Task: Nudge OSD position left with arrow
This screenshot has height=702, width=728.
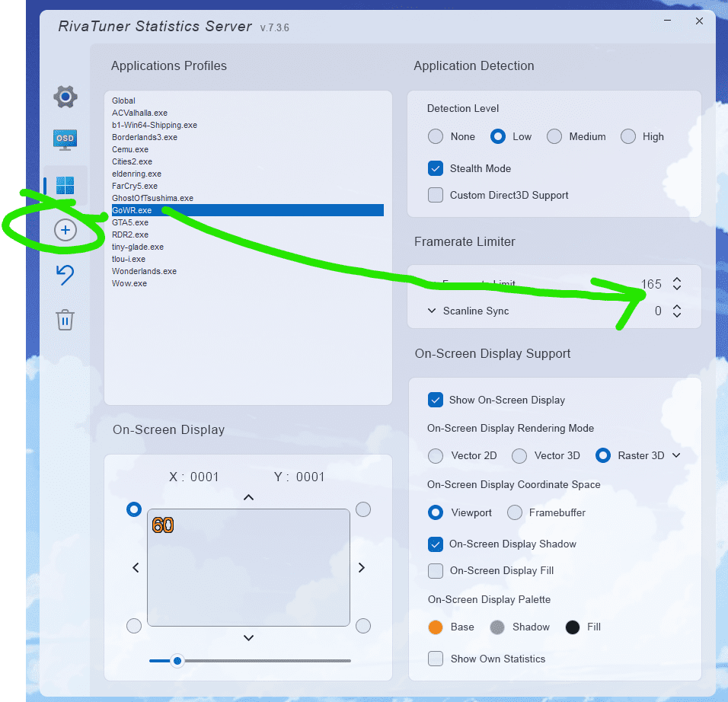Action: [x=136, y=567]
